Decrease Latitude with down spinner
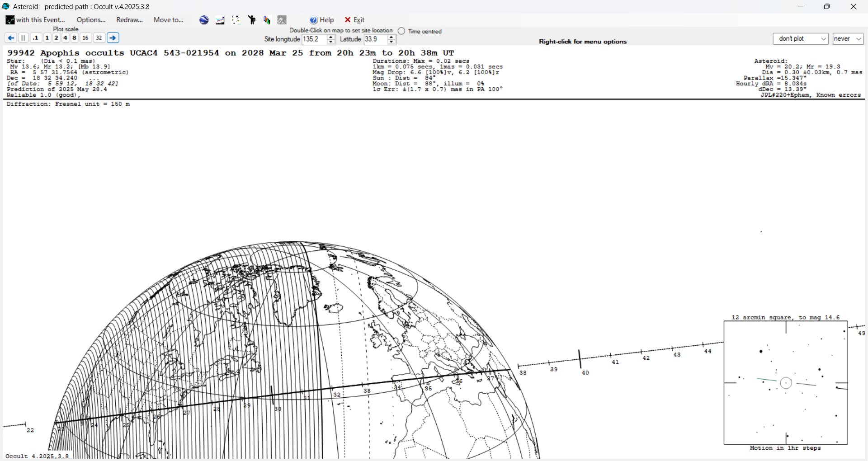The image size is (868, 461). [x=392, y=42]
